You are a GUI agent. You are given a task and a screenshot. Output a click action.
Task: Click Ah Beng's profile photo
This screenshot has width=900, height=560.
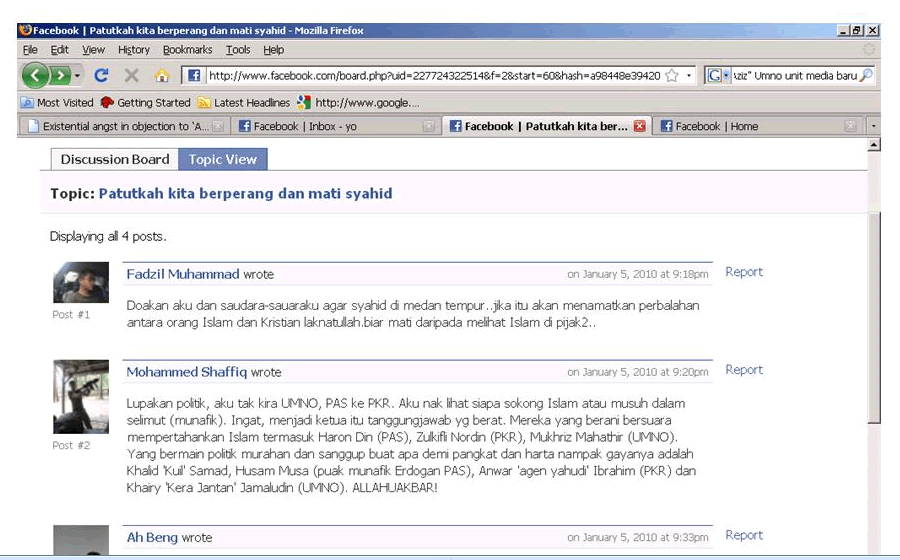coord(81,540)
